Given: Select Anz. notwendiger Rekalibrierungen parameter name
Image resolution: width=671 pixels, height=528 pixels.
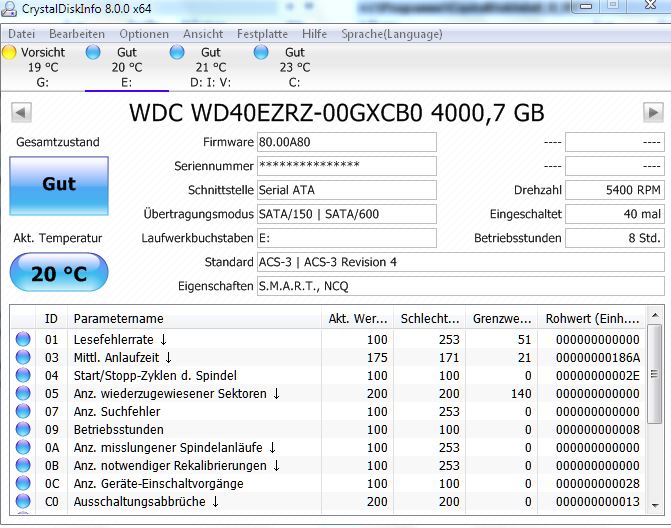Looking at the screenshot, I should (177, 465).
